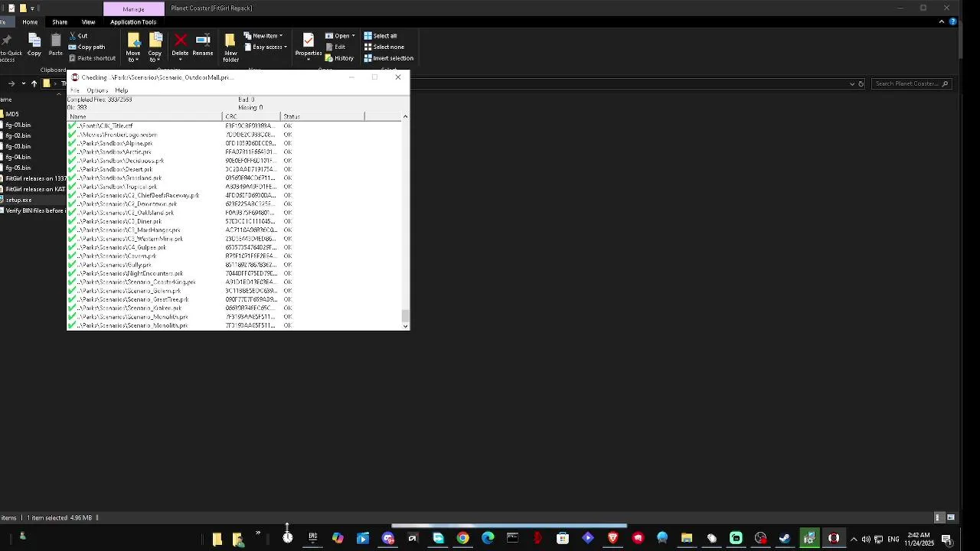The height and width of the screenshot is (551, 980).
Task: Open the Application Tools tab
Action: point(133,22)
